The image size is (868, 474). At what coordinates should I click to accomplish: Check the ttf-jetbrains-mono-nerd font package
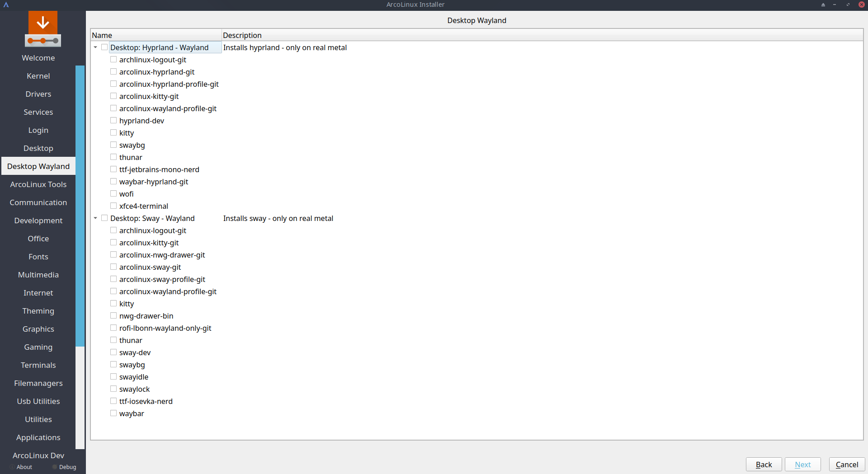[x=113, y=169]
